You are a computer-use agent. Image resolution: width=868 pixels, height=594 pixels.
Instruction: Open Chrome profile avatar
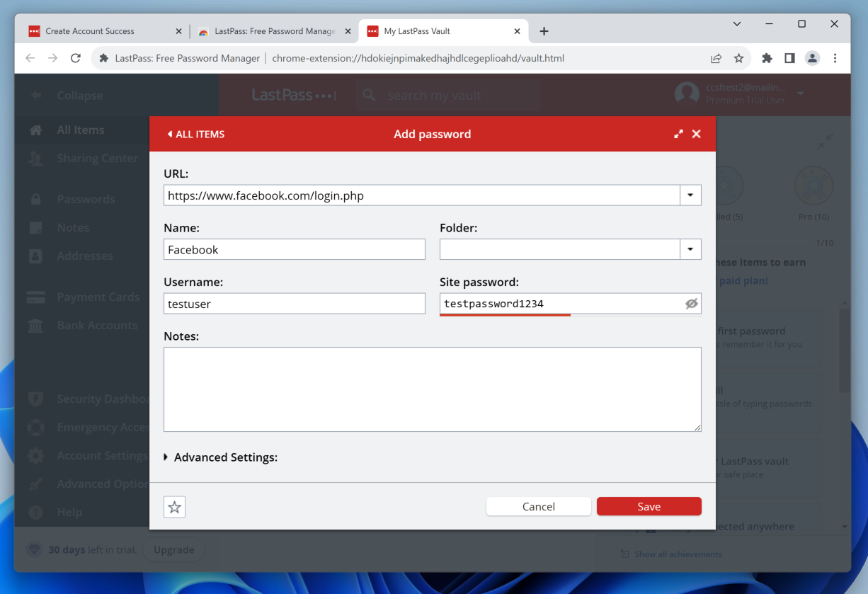click(812, 58)
